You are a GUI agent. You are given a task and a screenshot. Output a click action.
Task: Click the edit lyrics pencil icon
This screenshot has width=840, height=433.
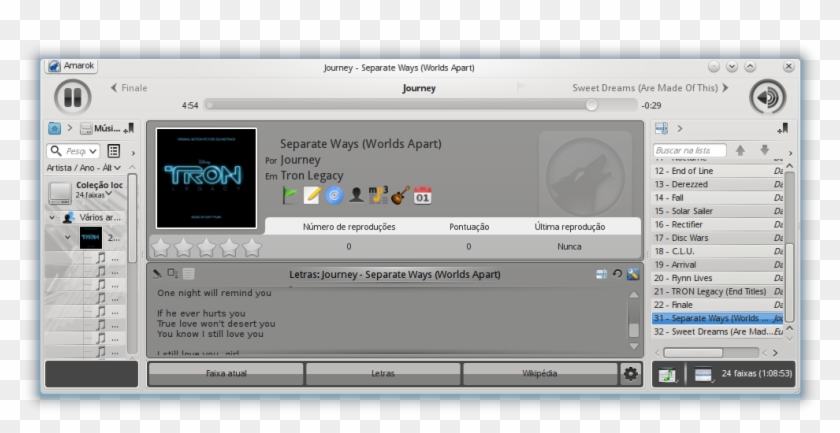(x=157, y=274)
